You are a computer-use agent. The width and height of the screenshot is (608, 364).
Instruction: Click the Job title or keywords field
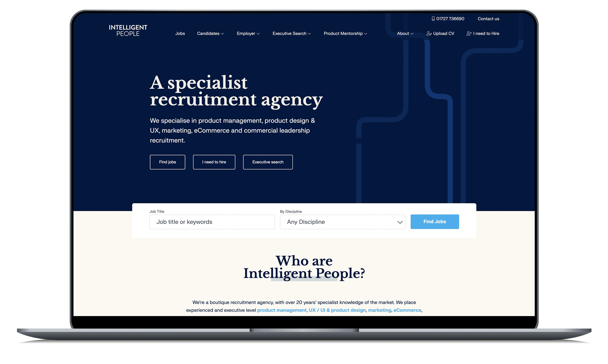(x=212, y=221)
